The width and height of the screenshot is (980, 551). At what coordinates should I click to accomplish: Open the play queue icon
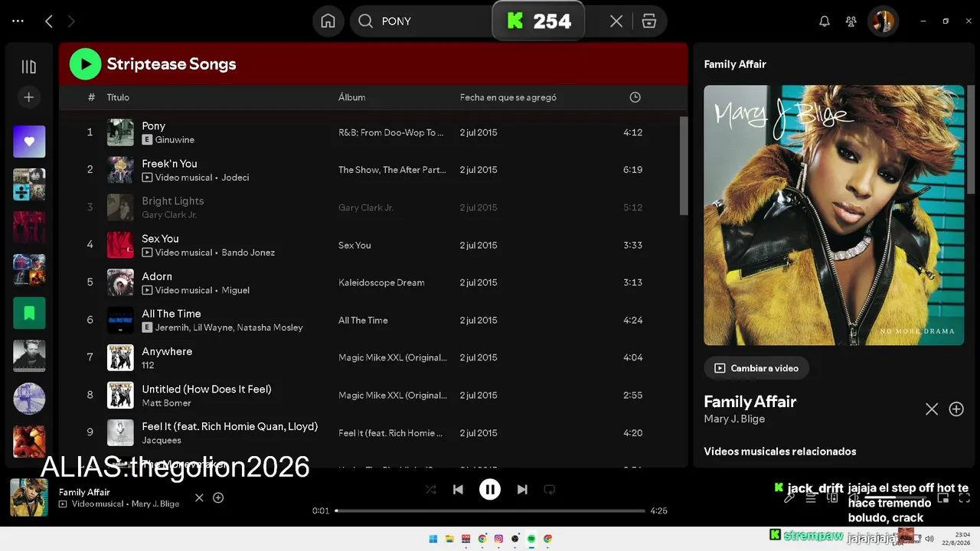(x=811, y=498)
